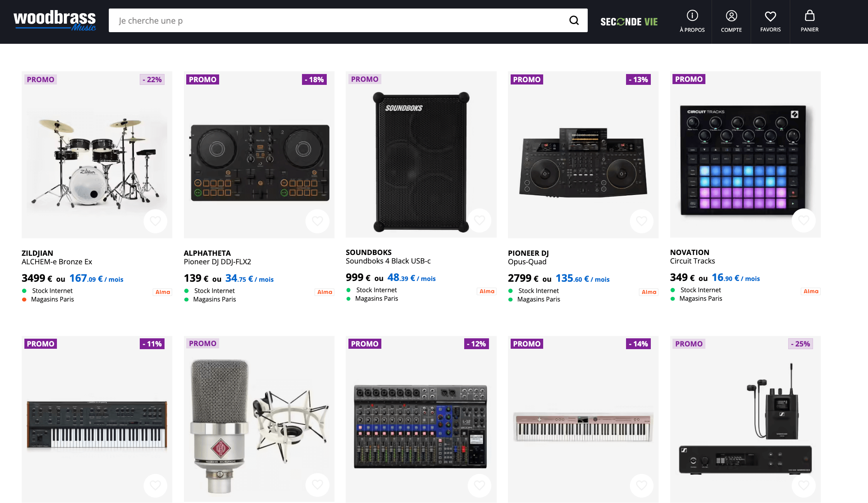The height and width of the screenshot is (503, 868).
Task: Click the À Propos info icon
Action: (692, 21)
